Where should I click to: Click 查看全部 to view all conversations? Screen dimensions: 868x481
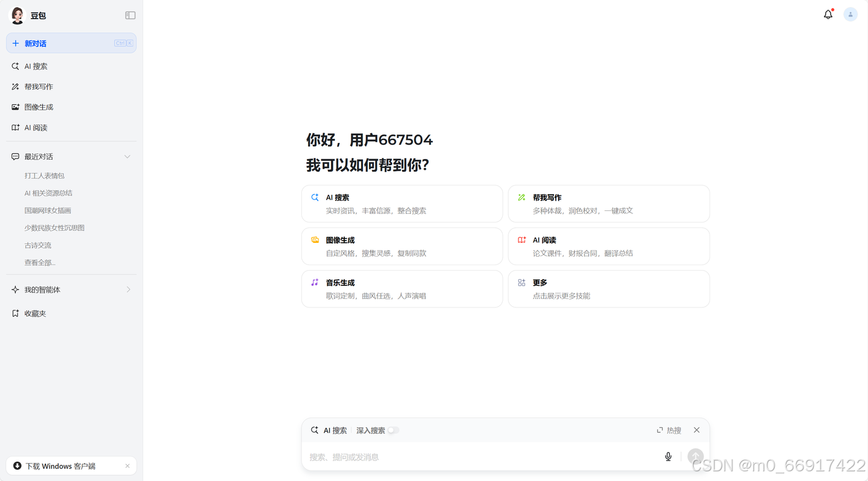(40, 263)
